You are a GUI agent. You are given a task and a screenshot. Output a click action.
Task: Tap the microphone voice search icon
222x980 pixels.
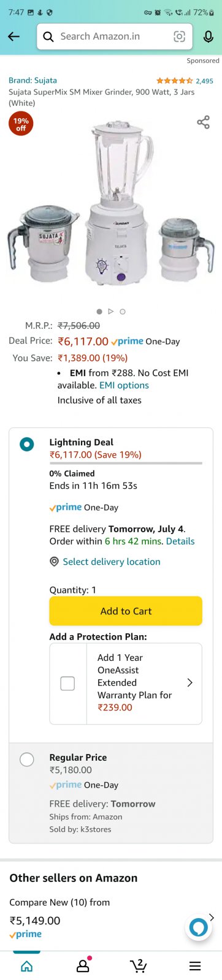click(x=208, y=37)
